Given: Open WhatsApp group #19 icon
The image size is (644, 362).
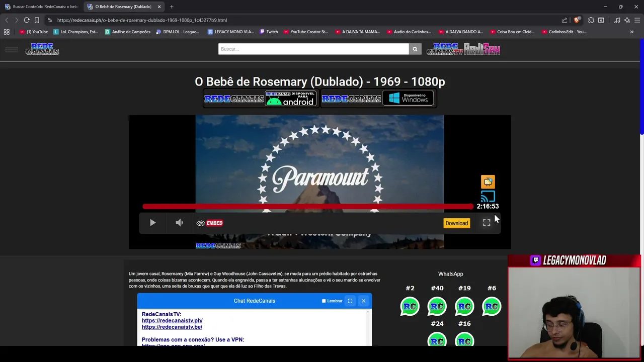Looking at the screenshot, I should (x=464, y=307).
